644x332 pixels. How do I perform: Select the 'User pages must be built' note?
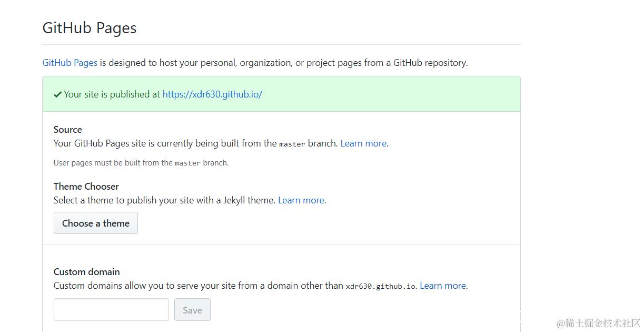141,163
